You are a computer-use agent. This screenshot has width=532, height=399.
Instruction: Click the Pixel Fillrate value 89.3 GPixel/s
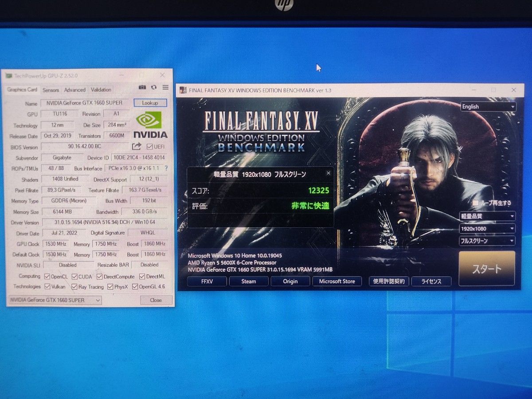tap(63, 190)
